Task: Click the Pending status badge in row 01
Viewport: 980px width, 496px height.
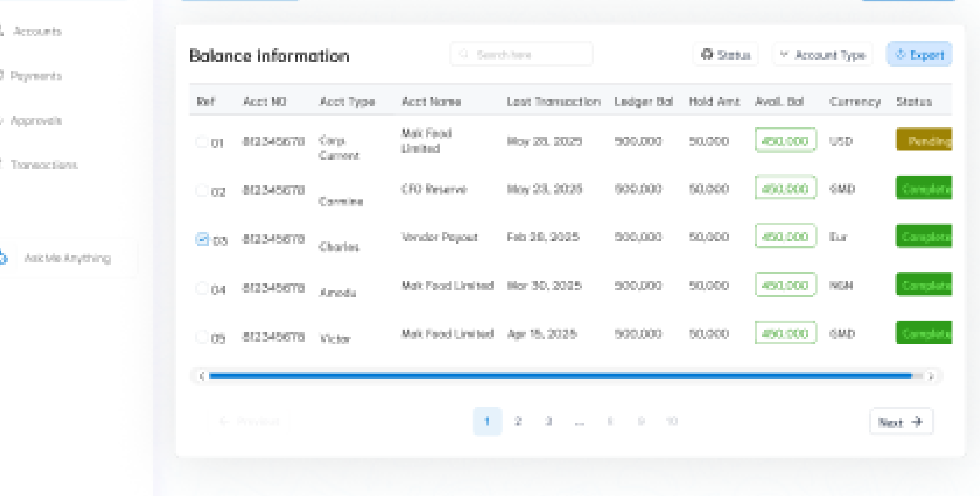Action: click(924, 140)
